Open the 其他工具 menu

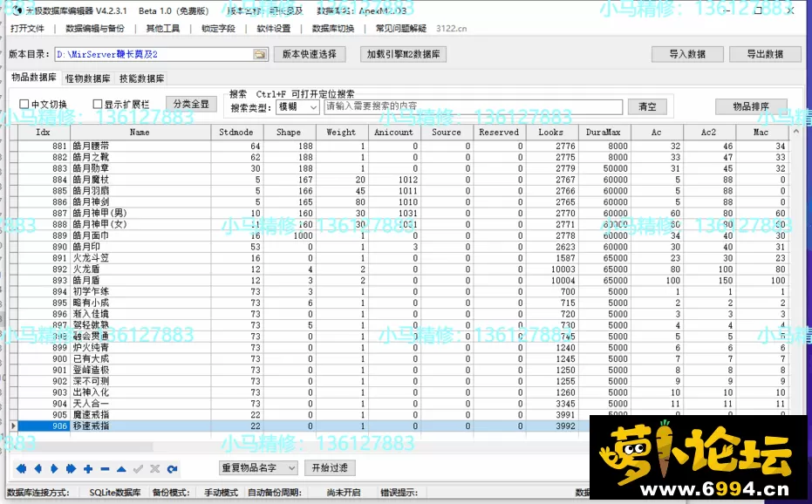coord(162,29)
